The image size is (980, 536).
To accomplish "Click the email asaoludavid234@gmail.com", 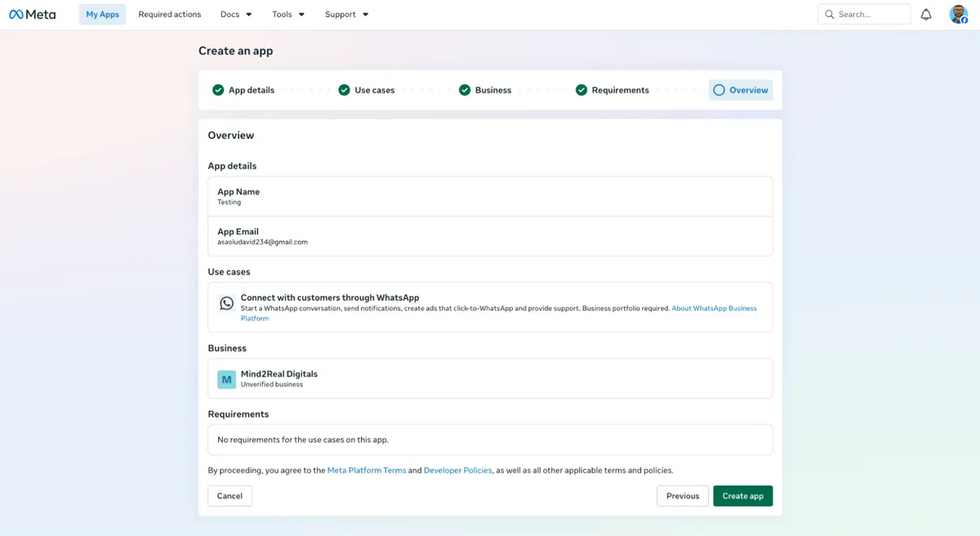I will [x=262, y=243].
